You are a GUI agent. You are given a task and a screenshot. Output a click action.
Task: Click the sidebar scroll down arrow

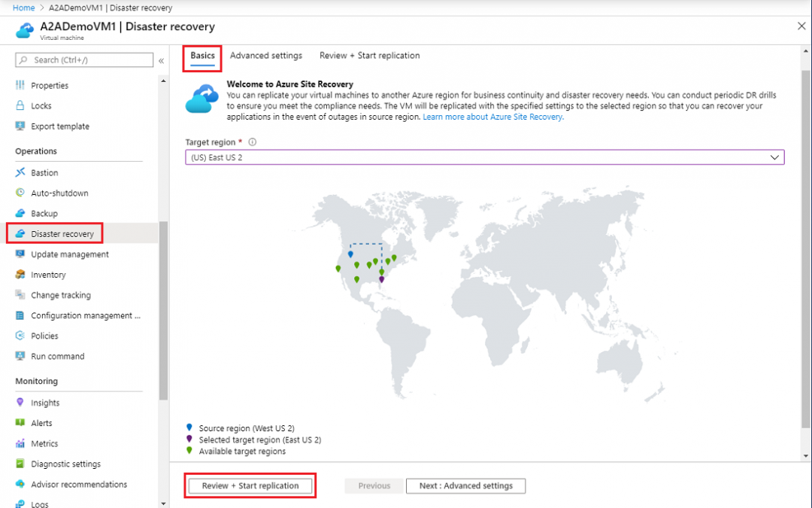(164, 503)
